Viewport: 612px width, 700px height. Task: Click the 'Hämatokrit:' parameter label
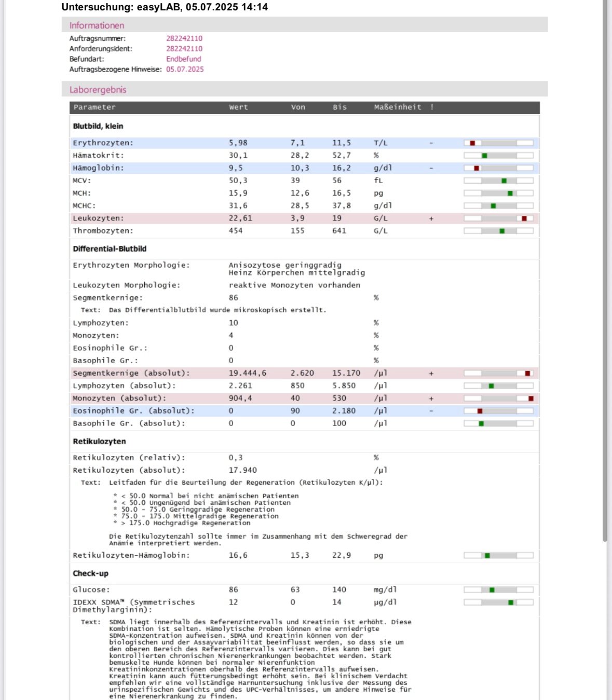[x=99, y=156]
